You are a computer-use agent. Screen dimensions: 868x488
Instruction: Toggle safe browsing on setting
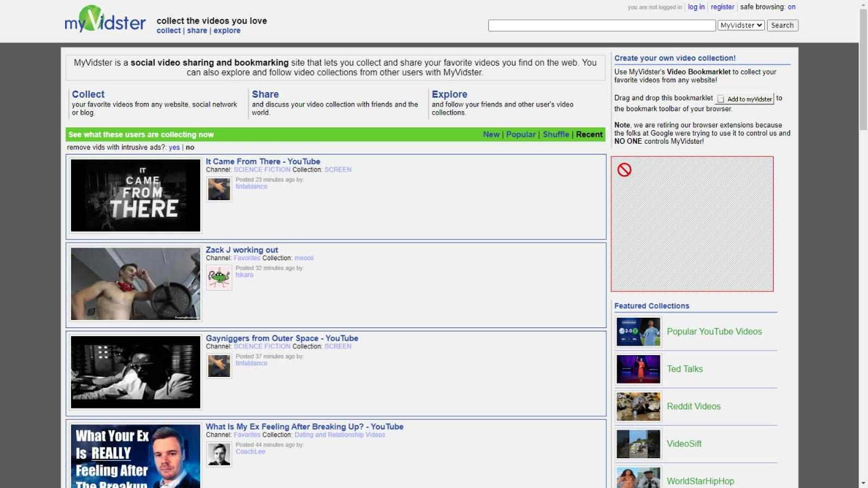coord(792,7)
